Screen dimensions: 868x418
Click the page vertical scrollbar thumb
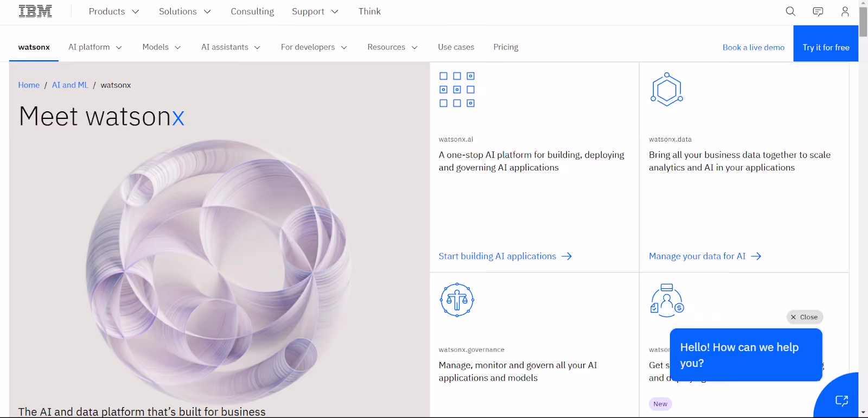pos(863,22)
